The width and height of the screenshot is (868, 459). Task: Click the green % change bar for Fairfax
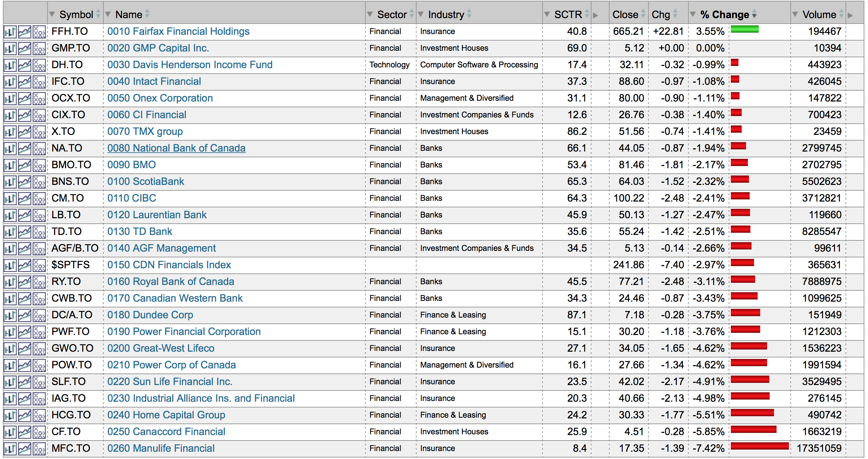point(744,29)
